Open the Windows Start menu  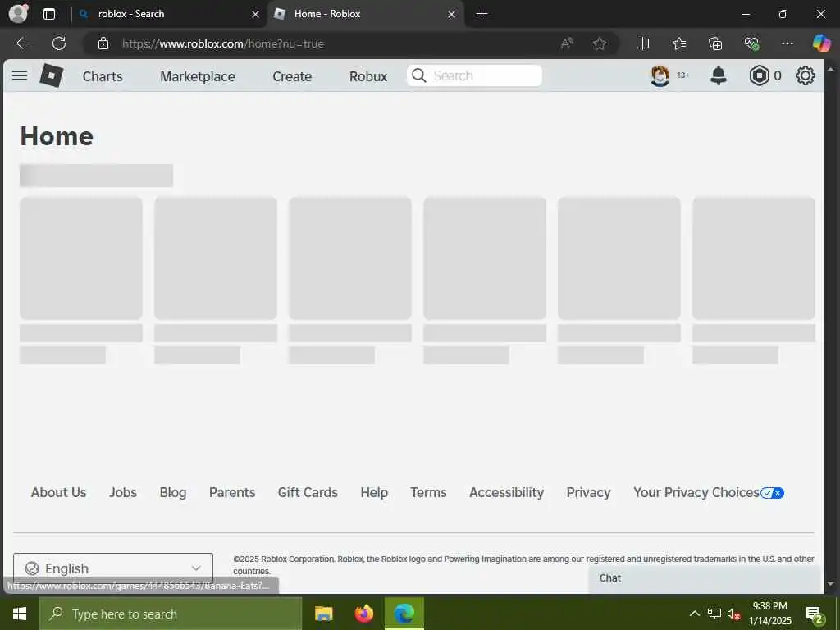tap(20, 614)
